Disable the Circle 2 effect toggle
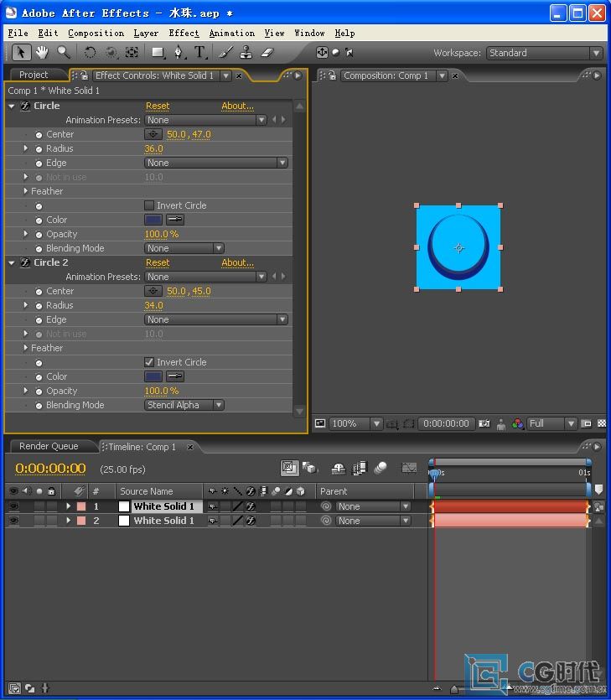This screenshot has height=700, width=611. pyautogui.click(x=25, y=262)
